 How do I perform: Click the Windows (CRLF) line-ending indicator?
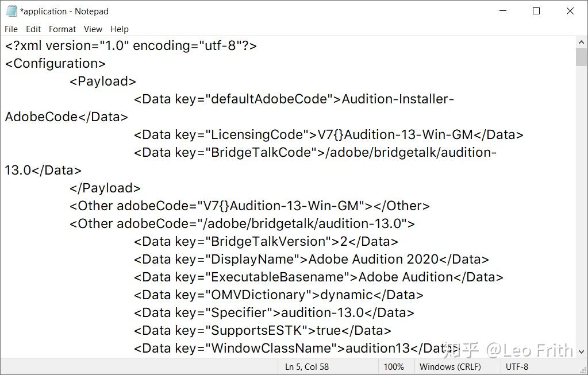[451, 366]
